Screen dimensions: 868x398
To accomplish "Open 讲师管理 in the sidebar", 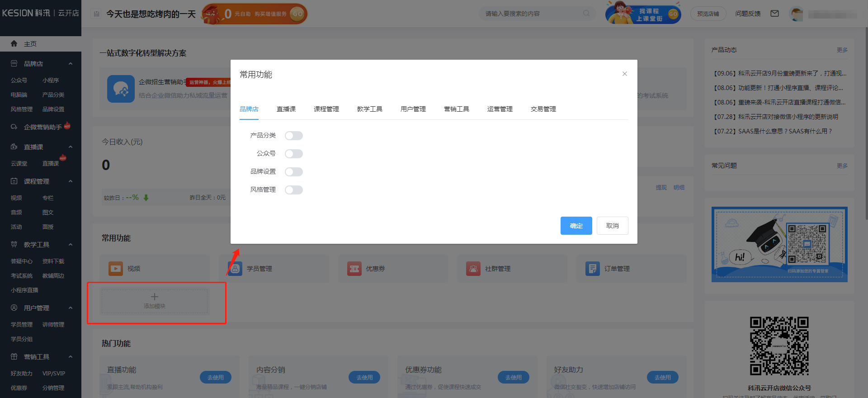I will pos(53,324).
